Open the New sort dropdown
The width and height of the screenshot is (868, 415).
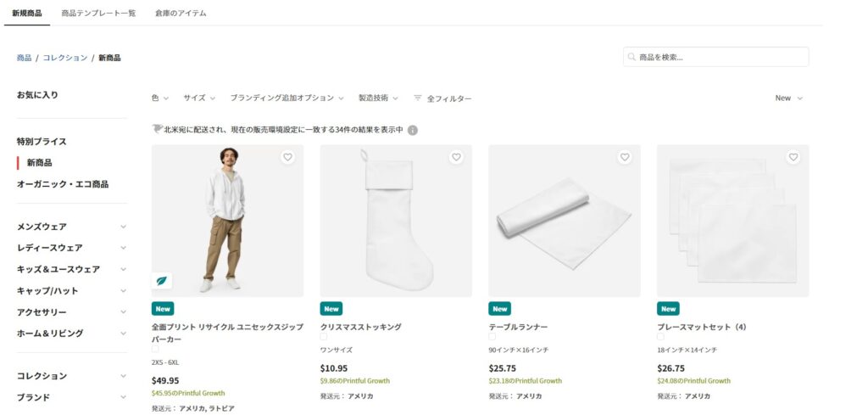click(789, 98)
